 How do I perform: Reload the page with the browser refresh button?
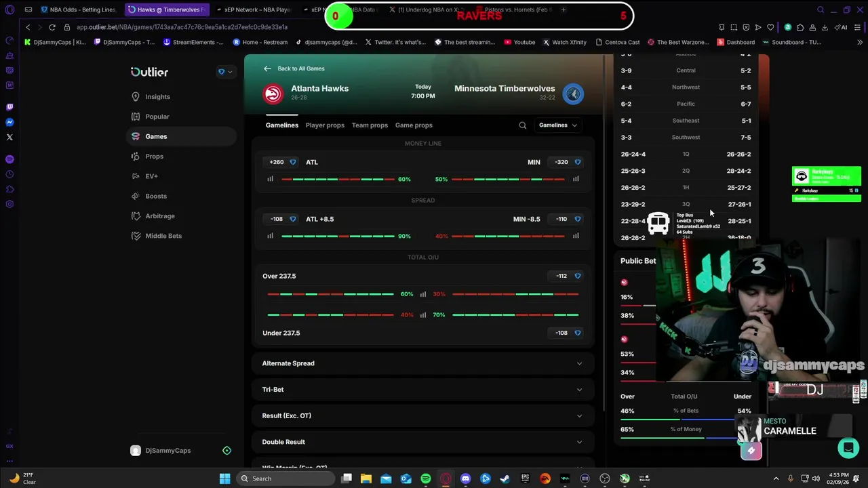click(52, 27)
